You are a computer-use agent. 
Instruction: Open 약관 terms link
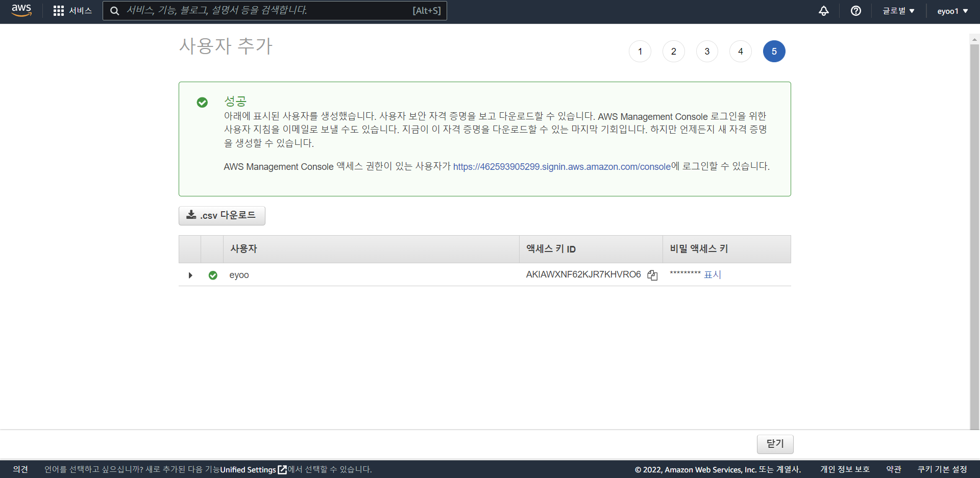coord(894,469)
